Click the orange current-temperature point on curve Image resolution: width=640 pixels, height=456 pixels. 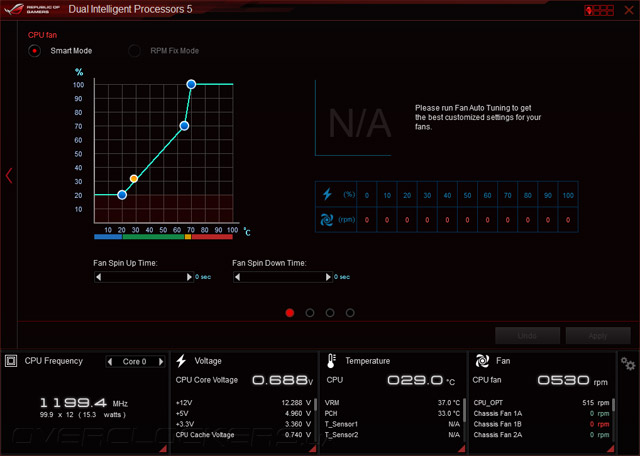133,178
